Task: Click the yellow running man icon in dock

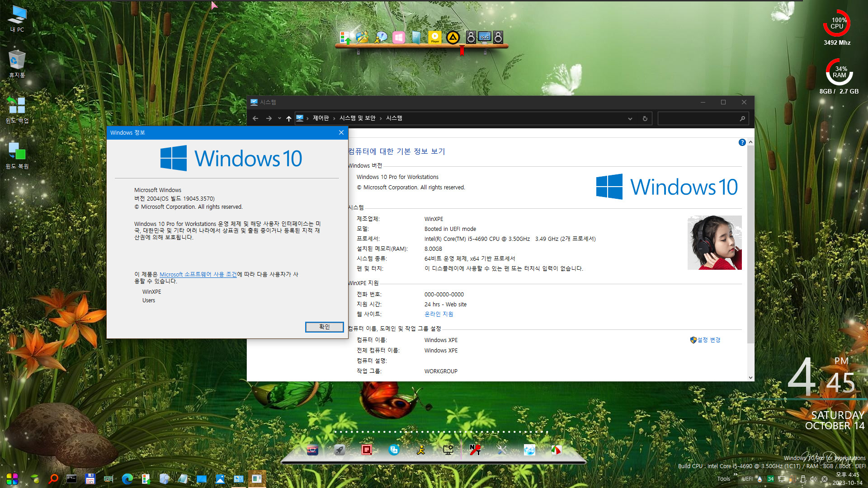Action: point(421,450)
